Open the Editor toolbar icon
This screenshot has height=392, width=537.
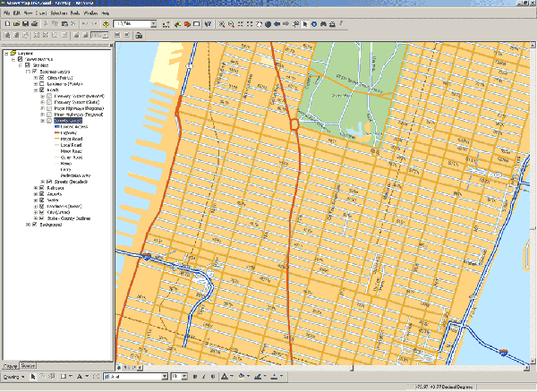click(166, 24)
